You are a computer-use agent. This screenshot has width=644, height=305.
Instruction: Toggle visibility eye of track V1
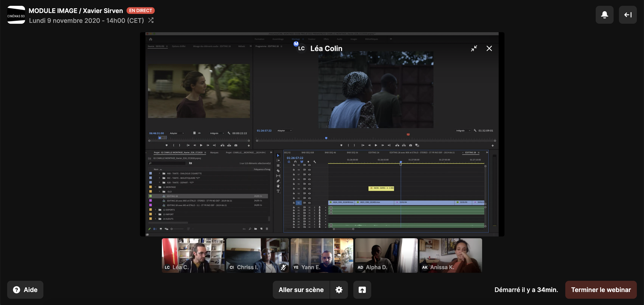coord(309,203)
